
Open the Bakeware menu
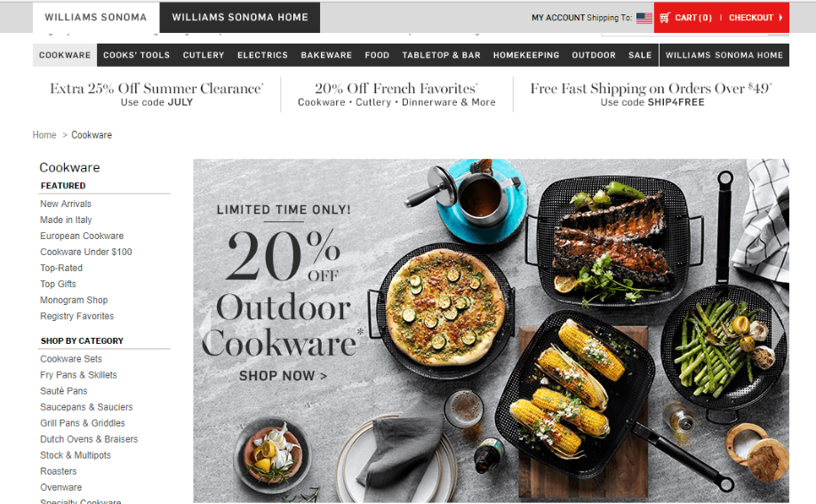326,55
